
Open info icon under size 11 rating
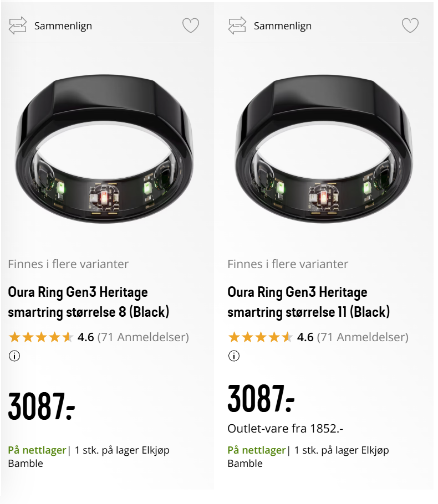pyautogui.click(x=234, y=356)
